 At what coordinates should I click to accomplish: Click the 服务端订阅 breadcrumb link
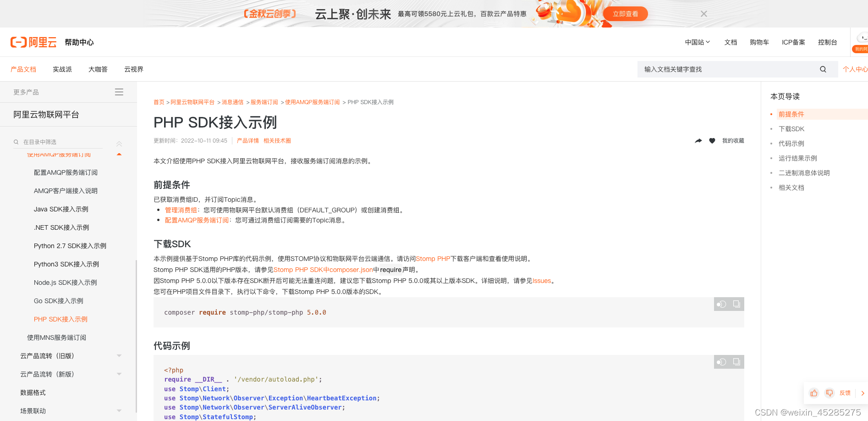point(264,102)
